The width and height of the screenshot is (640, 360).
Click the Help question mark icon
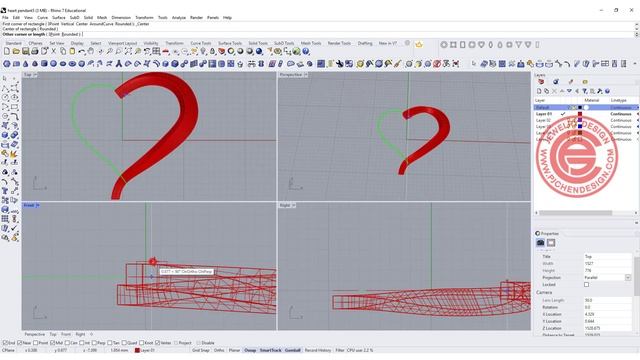(x=306, y=51)
